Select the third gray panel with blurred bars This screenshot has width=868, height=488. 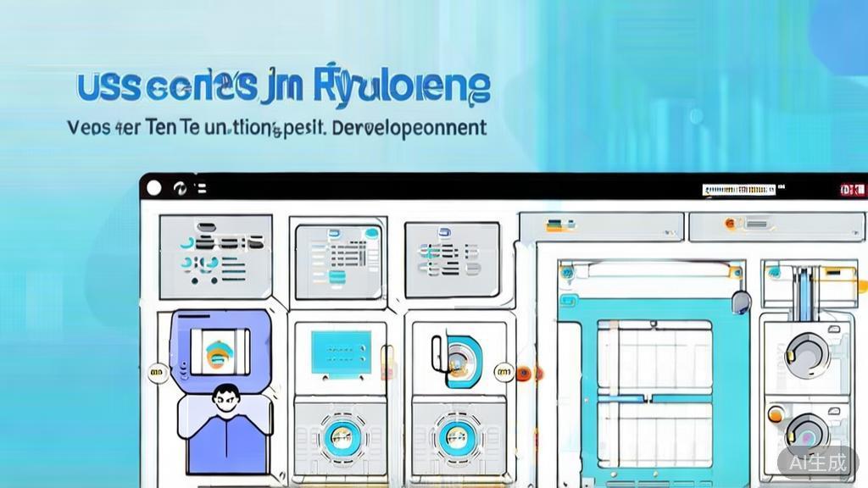[453, 260]
